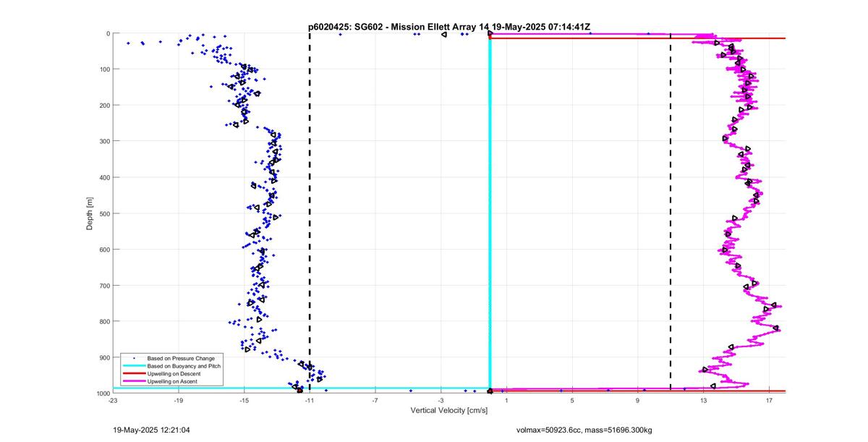Click the x-axis tick label 17
The height and width of the screenshot is (442, 868).
[769, 399]
